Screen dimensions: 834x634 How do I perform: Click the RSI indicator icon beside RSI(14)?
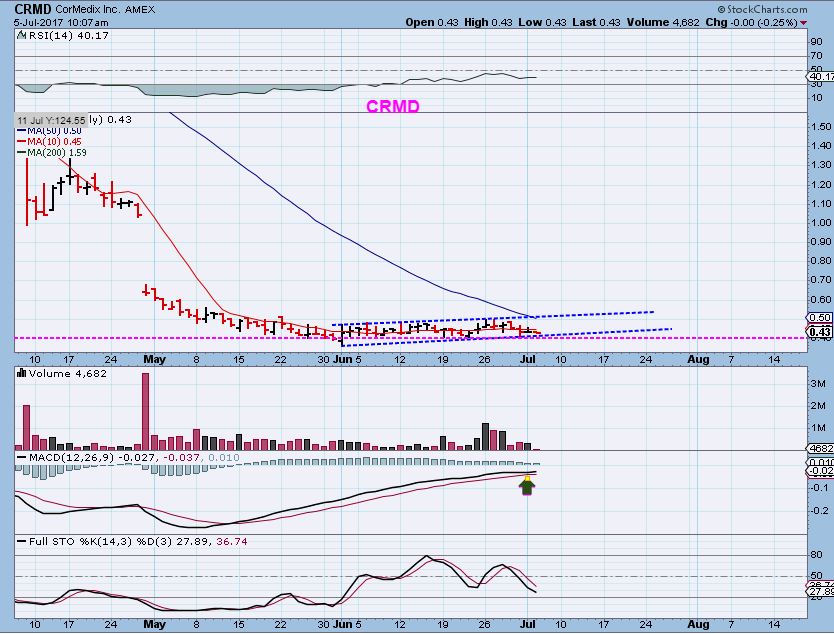pos(21,36)
